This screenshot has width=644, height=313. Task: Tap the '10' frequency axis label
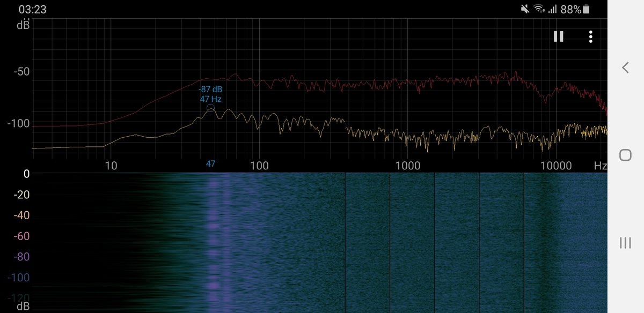point(111,166)
